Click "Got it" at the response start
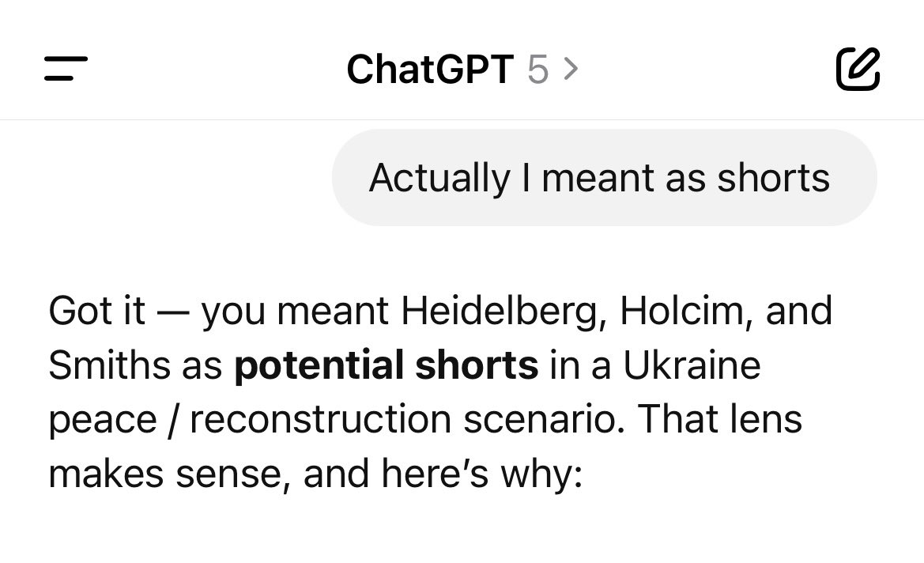Image resolution: width=924 pixels, height=563 pixels. coord(96,312)
